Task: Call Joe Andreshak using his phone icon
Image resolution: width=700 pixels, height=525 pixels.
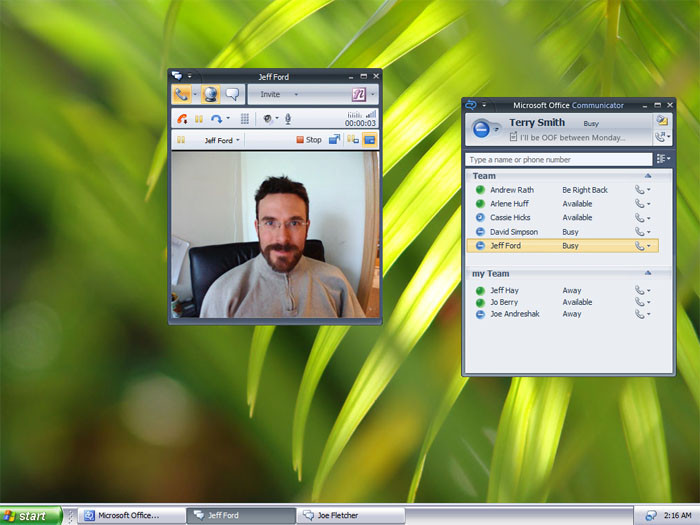Action: pyautogui.click(x=639, y=314)
